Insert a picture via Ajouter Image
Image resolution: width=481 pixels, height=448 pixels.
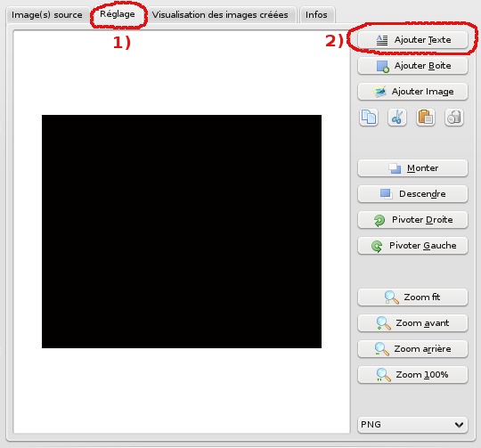412,92
